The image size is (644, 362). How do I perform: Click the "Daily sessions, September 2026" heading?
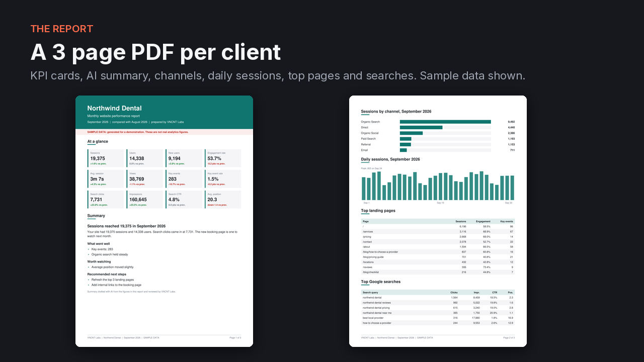click(x=390, y=159)
